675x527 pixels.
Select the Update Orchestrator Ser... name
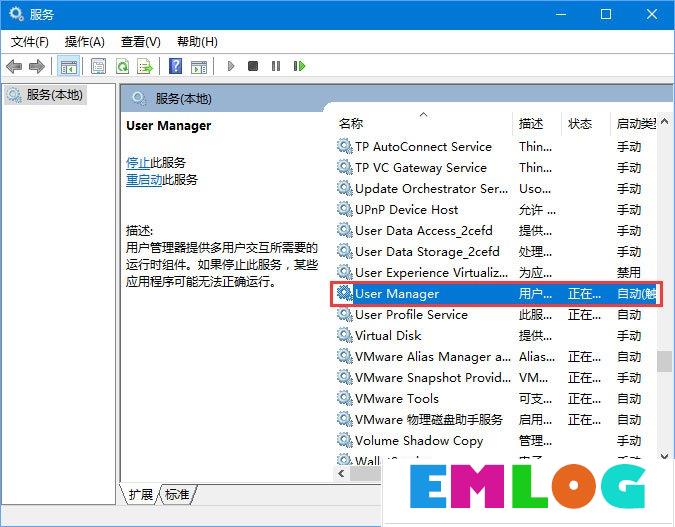(431, 189)
